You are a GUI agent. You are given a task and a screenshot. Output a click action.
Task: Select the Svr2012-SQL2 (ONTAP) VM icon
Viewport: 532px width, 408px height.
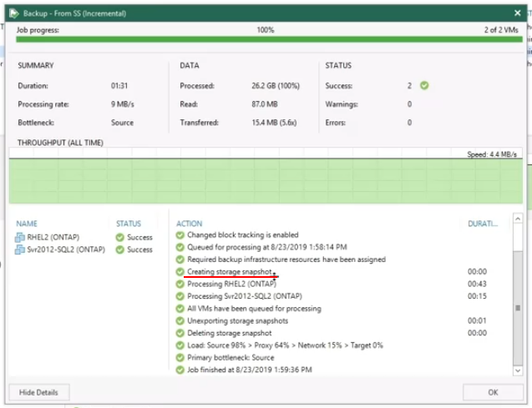pos(20,249)
